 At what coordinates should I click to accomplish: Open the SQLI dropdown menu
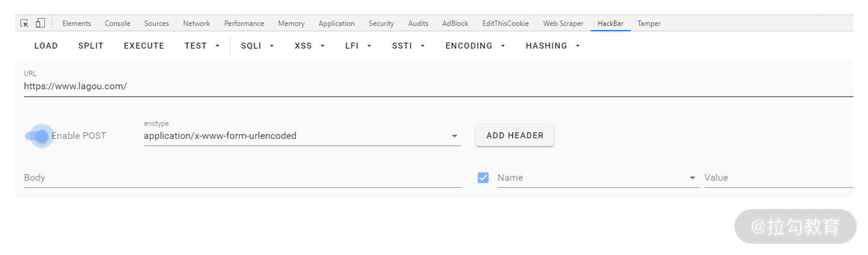(x=257, y=46)
